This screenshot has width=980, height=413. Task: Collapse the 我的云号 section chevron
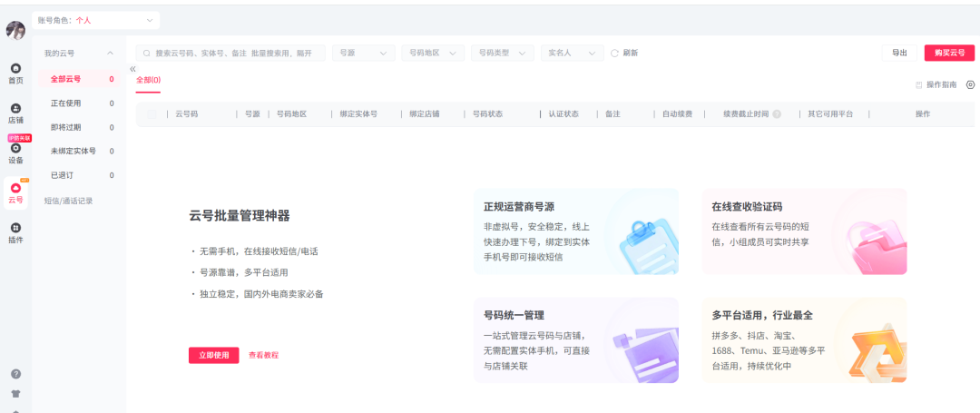pyautogui.click(x=111, y=54)
